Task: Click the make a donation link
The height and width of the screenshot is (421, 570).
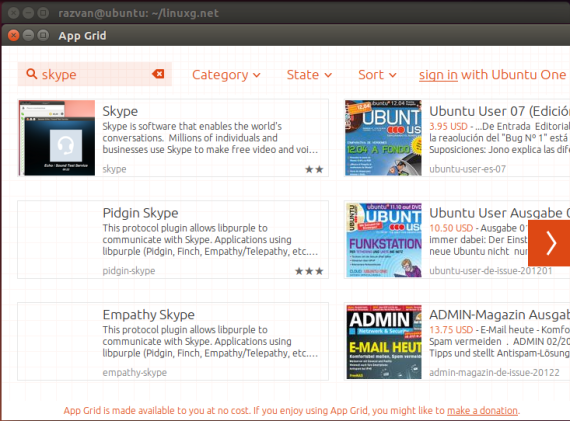Action: (x=482, y=410)
